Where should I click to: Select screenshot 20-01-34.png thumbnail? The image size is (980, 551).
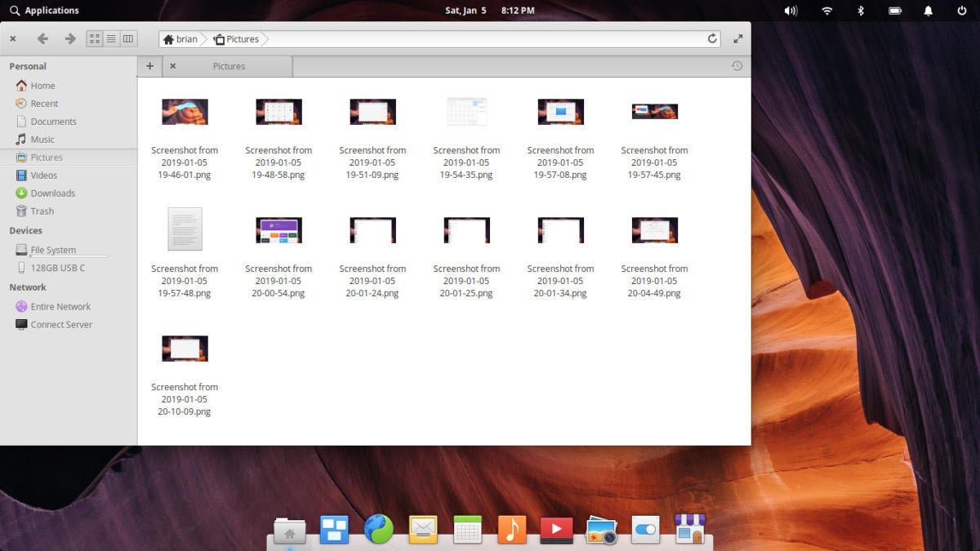560,230
